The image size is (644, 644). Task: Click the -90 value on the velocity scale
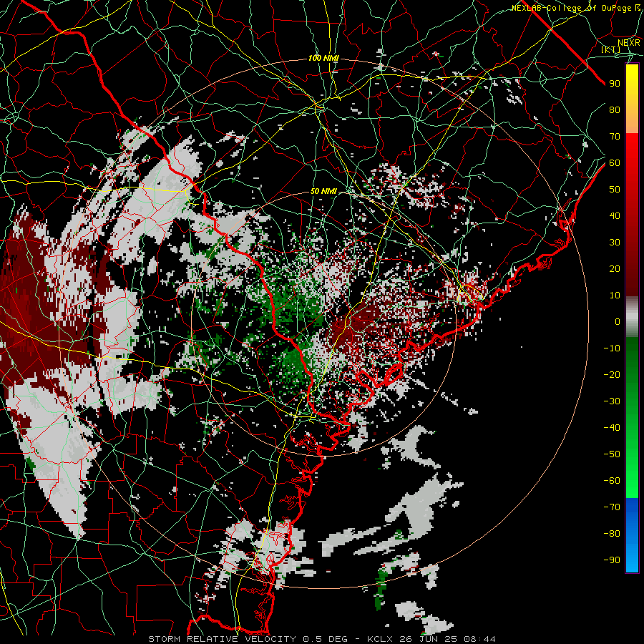pyautogui.click(x=612, y=560)
